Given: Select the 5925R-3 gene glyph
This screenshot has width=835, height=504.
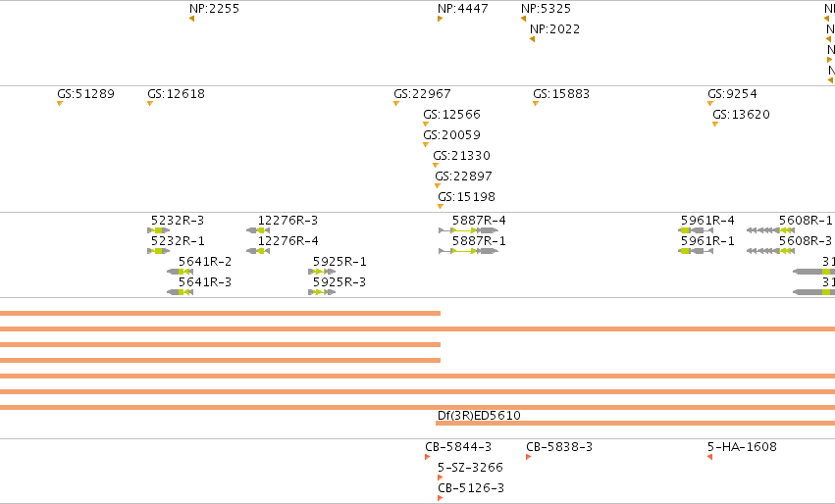Looking at the screenshot, I should tap(322, 292).
